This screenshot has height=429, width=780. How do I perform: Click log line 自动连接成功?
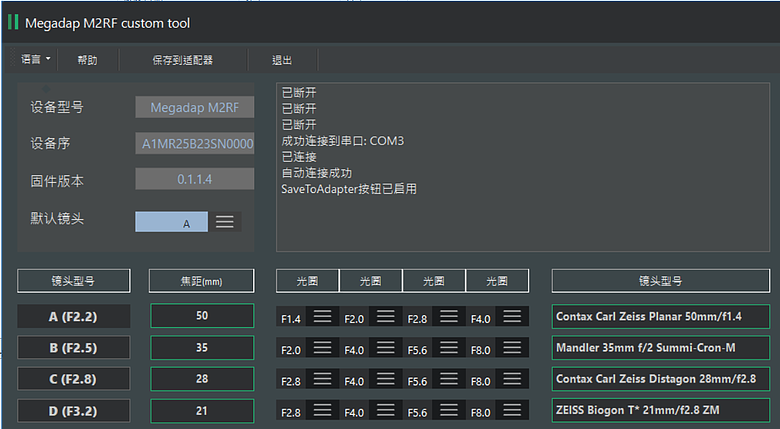click(316, 173)
